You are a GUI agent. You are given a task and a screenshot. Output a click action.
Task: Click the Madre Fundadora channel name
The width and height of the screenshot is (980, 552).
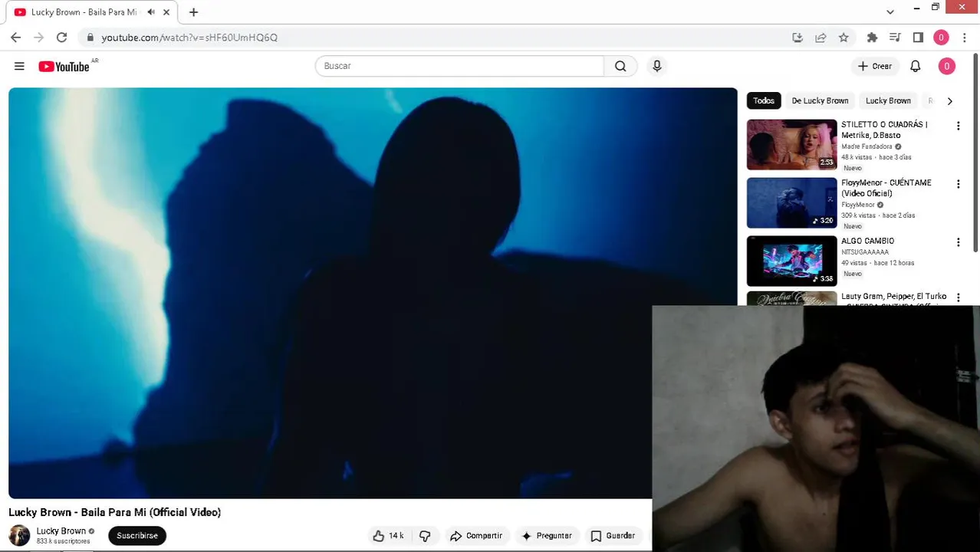pos(867,146)
